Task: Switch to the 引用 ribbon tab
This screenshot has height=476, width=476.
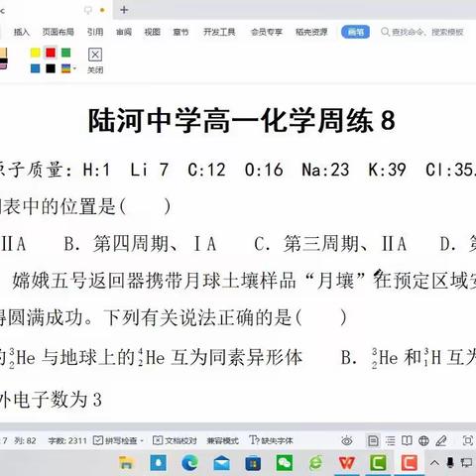Action: click(95, 32)
